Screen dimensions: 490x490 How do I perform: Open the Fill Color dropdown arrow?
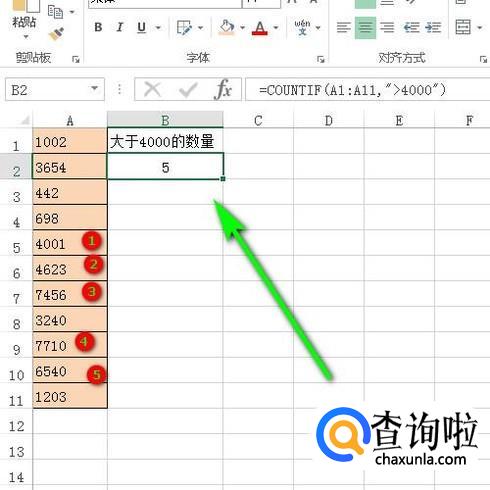[242, 28]
